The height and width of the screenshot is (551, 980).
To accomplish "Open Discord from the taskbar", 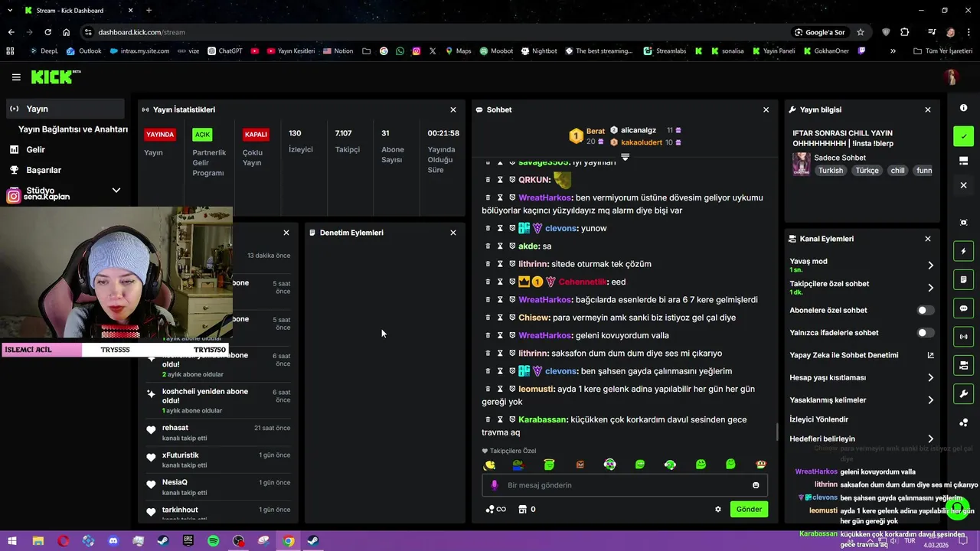I will [113, 541].
